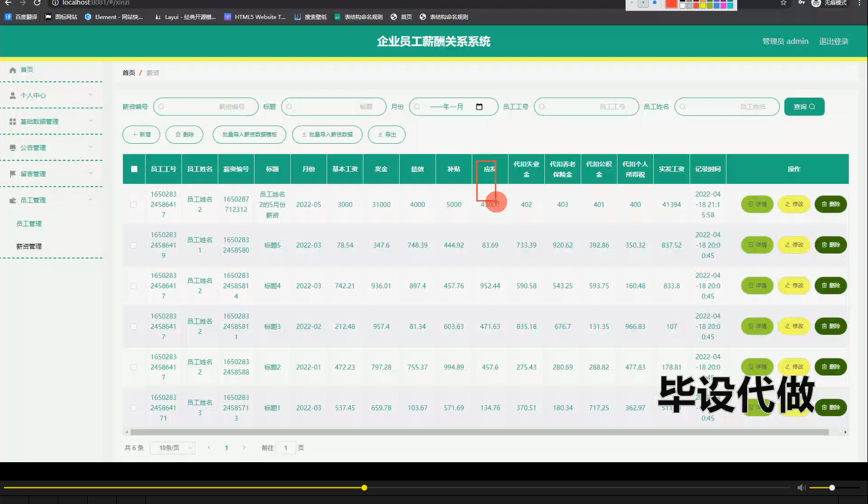Click page number 1 in pagination
Viewport: 868px width, 504px height.
click(x=227, y=448)
